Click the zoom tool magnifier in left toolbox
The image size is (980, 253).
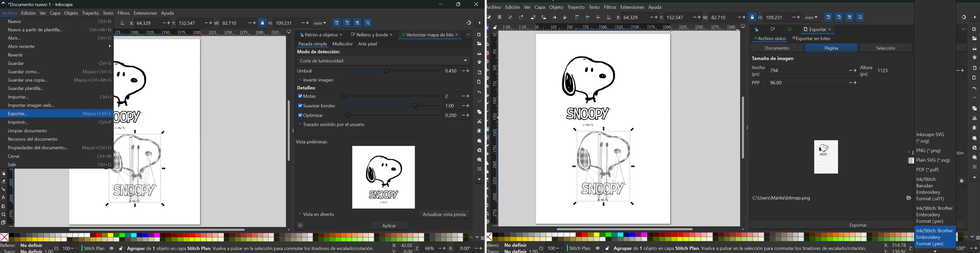point(3,215)
